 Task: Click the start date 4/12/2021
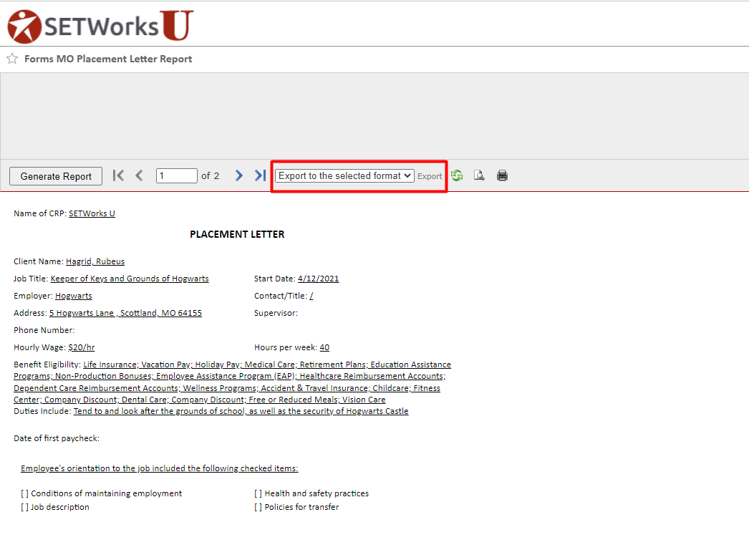318,279
